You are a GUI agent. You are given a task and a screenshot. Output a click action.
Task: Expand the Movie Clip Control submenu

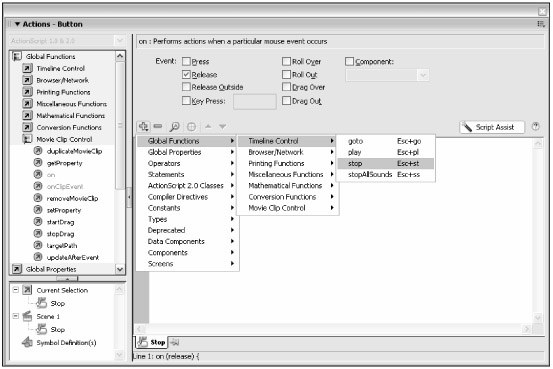point(288,208)
